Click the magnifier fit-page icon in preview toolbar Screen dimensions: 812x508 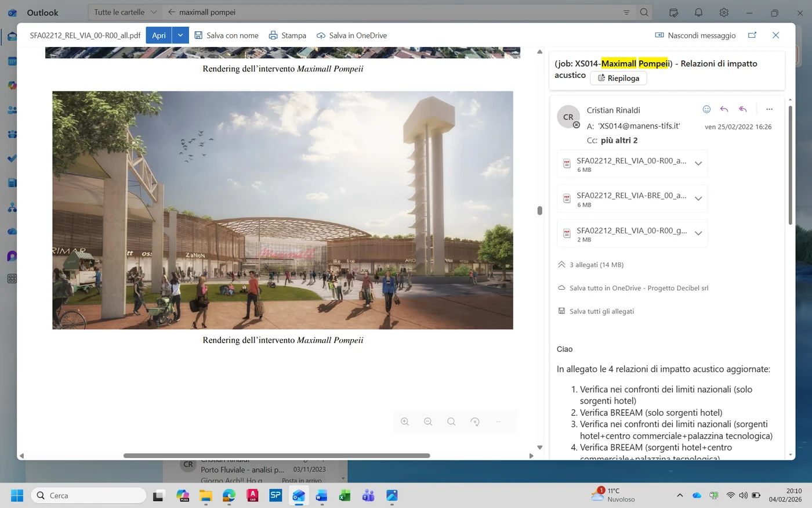coord(451,421)
